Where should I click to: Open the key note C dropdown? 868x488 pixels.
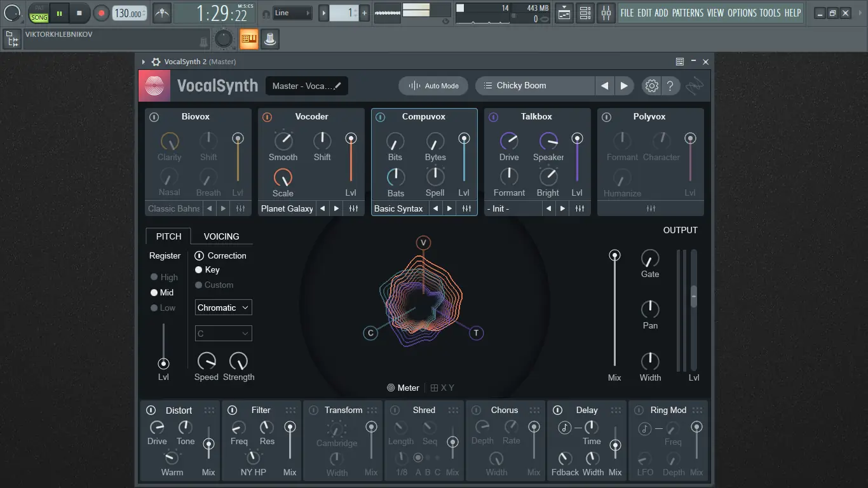pyautogui.click(x=223, y=333)
